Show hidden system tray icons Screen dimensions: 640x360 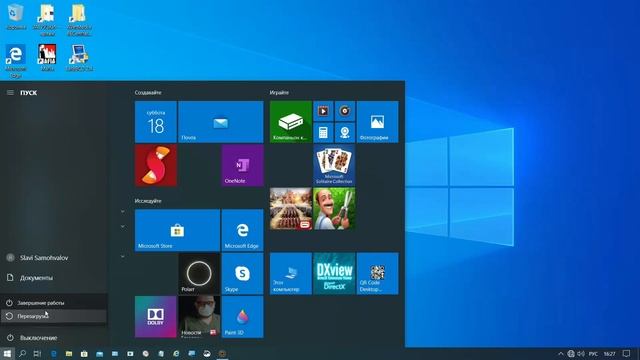click(x=560, y=354)
